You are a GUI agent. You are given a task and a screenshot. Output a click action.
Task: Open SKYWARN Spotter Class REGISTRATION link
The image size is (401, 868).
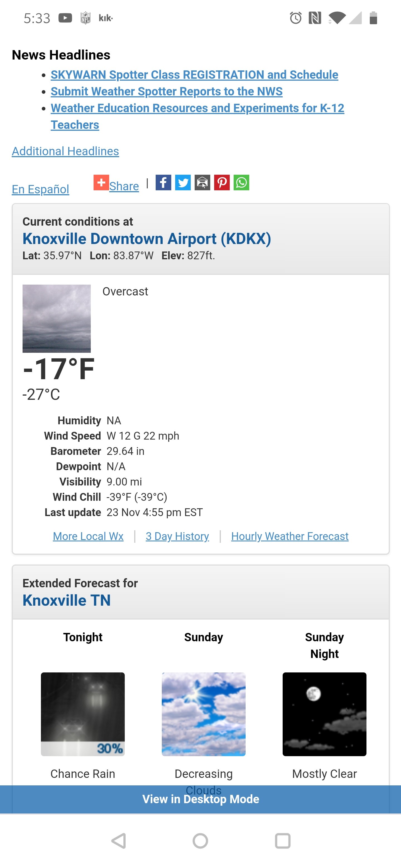pos(194,75)
